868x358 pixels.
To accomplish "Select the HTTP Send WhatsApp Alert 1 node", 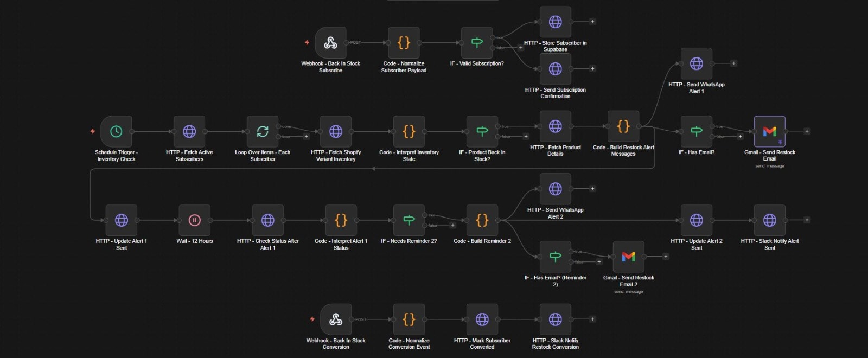I will pos(697,63).
